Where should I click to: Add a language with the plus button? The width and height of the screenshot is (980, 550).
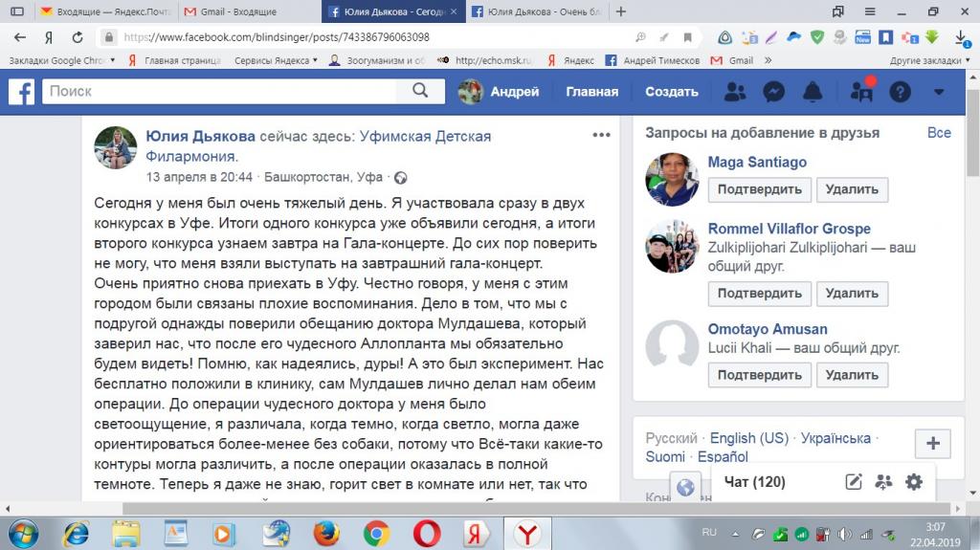pyautogui.click(x=932, y=444)
